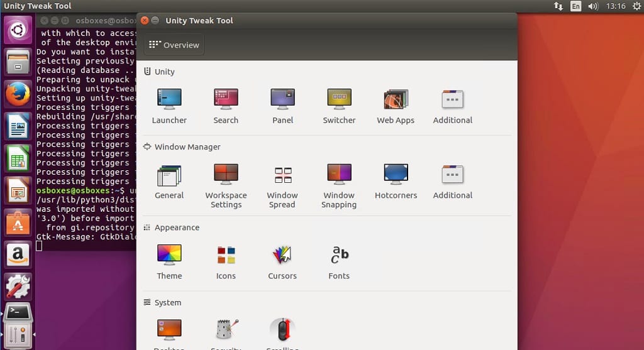Open General window manager settings
The image size is (644, 350).
169,182
